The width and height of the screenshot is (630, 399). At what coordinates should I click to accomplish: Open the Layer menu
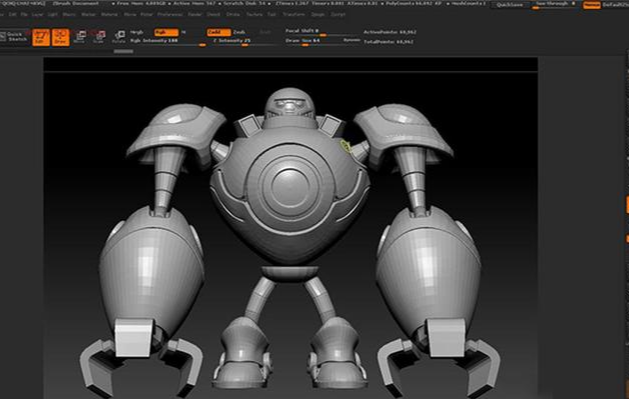coord(37,14)
